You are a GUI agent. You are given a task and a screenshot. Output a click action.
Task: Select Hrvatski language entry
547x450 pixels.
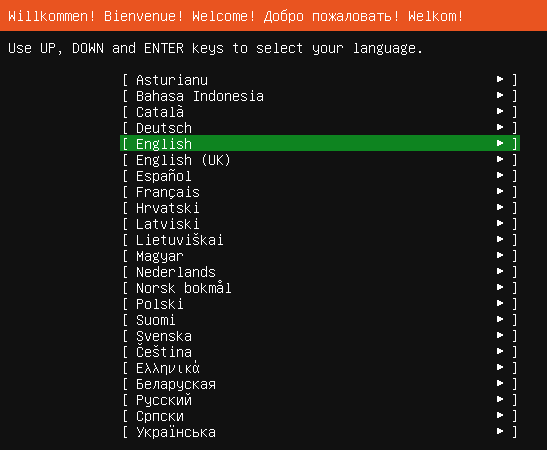(320, 208)
